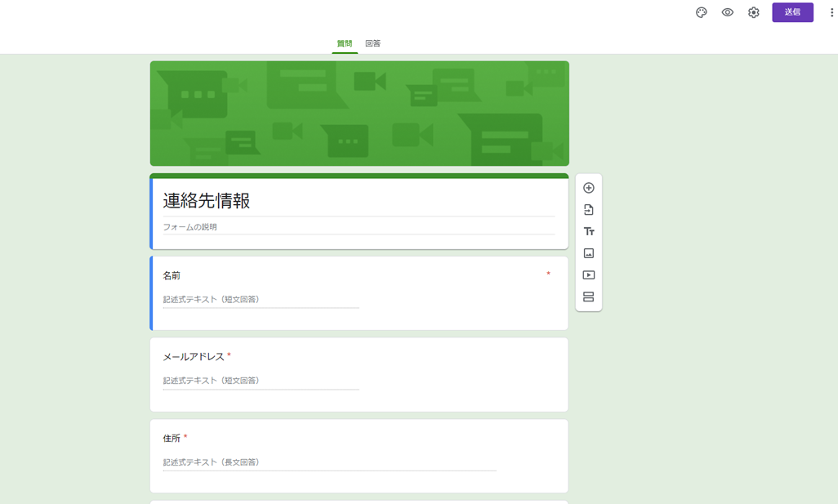Click the 送信 send button
This screenshot has width=838, height=504.
(792, 12)
